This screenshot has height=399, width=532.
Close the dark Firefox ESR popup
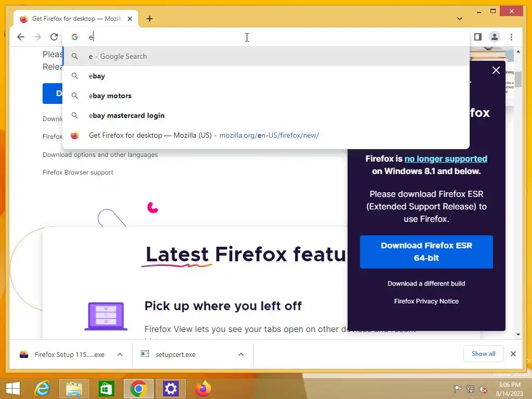coord(496,70)
